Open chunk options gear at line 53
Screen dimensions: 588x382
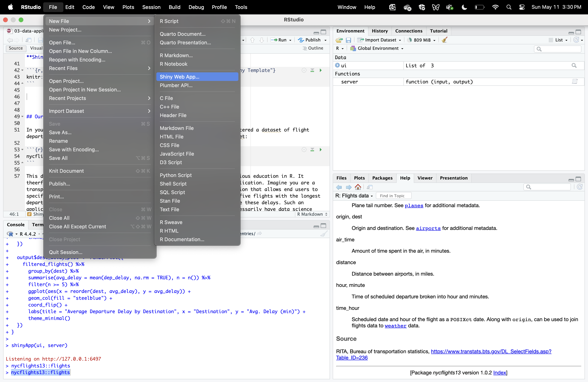(x=304, y=150)
